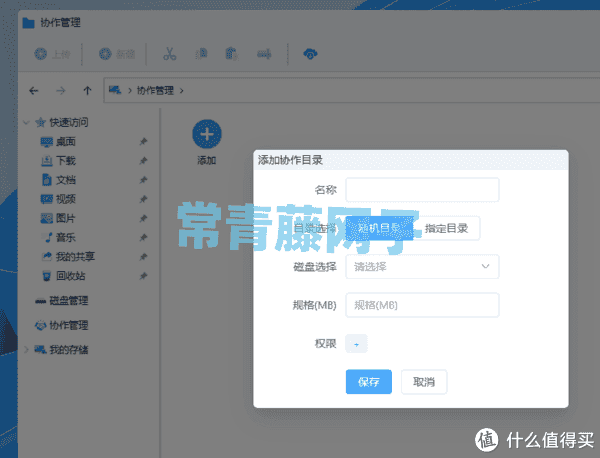Collapse the 快速访问 tree section
600x458 pixels.
tap(26, 122)
